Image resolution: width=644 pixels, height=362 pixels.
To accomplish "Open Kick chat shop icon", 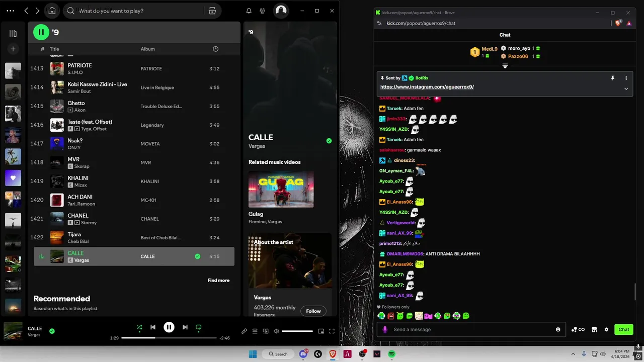I will (x=594, y=329).
